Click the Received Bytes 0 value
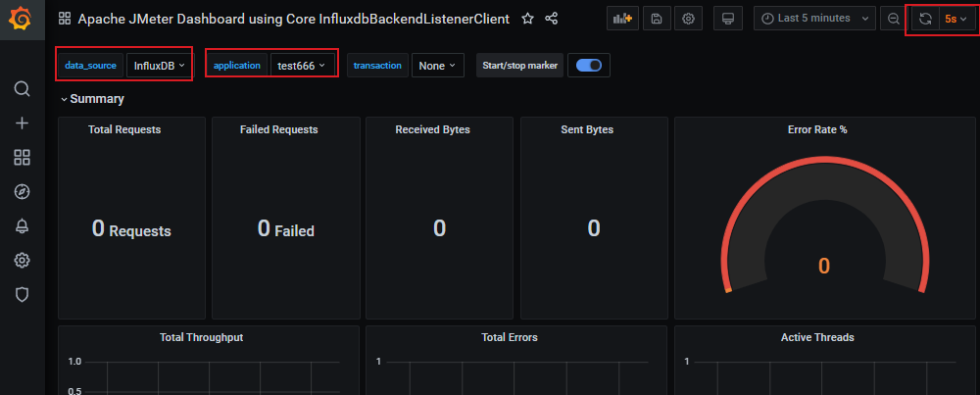This screenshot has height=395, width=980. [x=439, y=228]
